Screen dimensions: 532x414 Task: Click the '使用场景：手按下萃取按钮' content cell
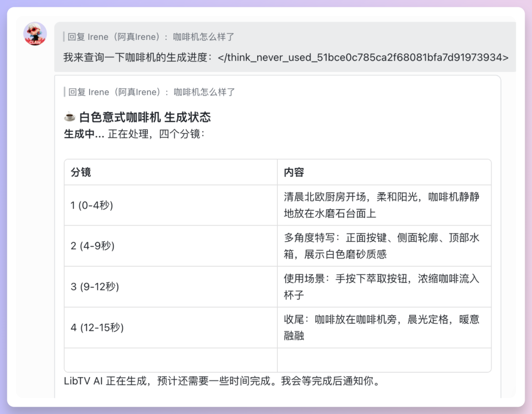tap(381, 287)
